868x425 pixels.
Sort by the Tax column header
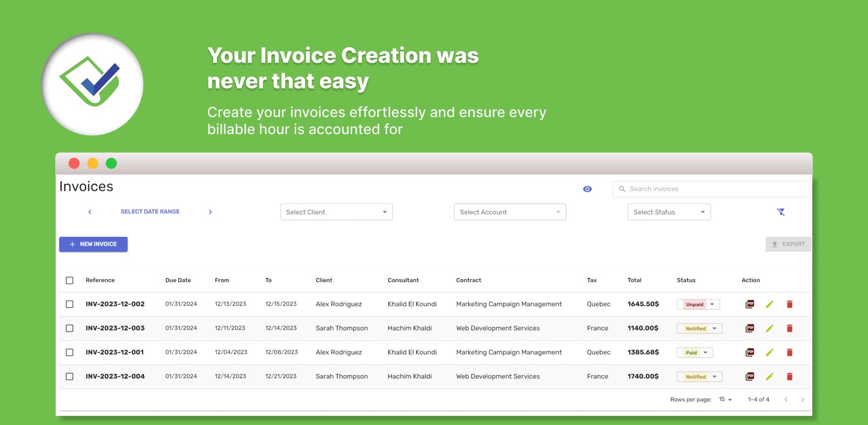point(592,280)
